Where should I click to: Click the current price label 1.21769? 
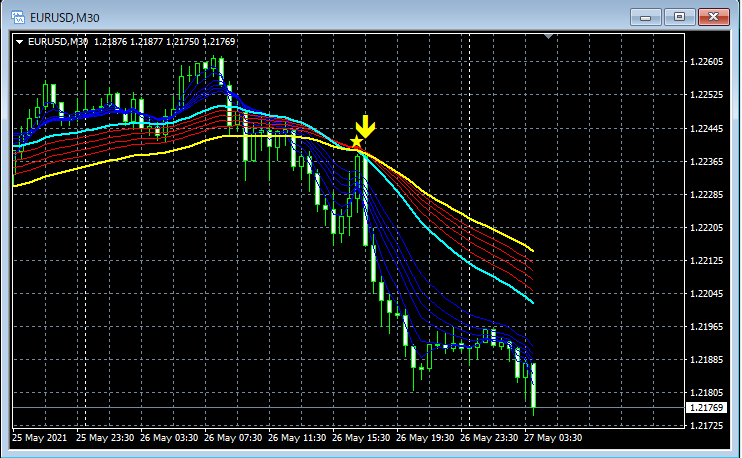click(707, 407)
